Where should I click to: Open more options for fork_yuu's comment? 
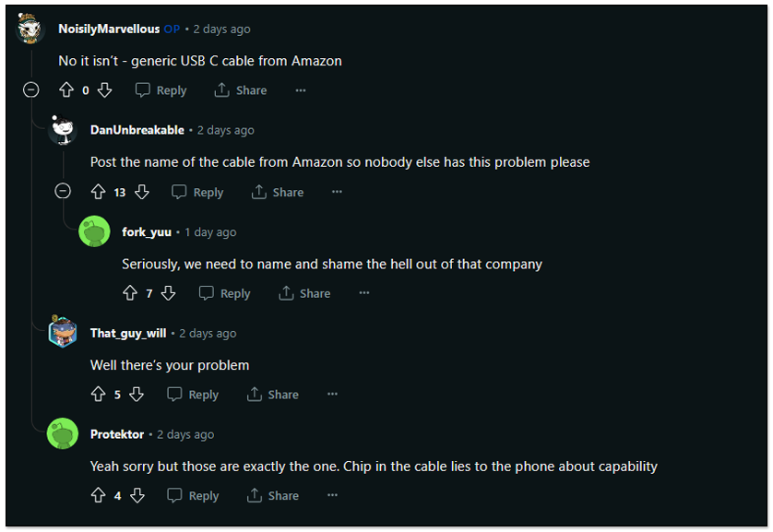pos(363,293)
